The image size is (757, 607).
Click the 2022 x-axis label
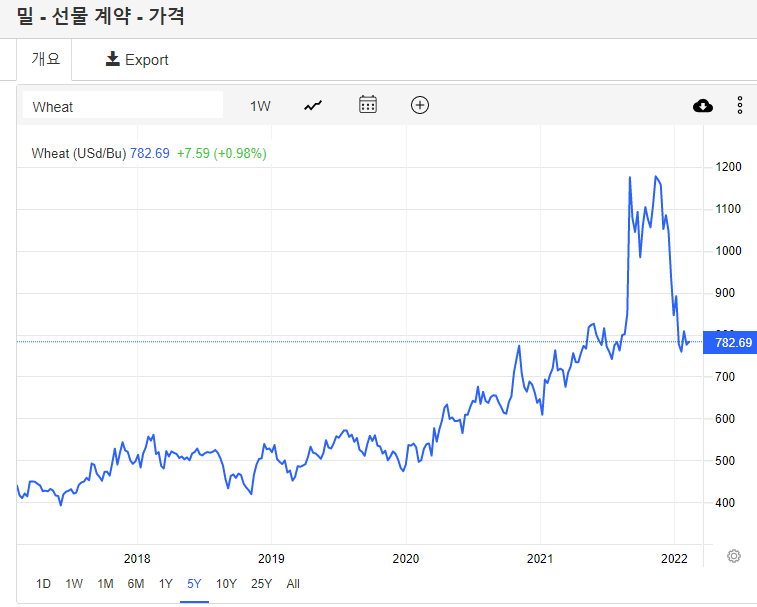(674, 559)
